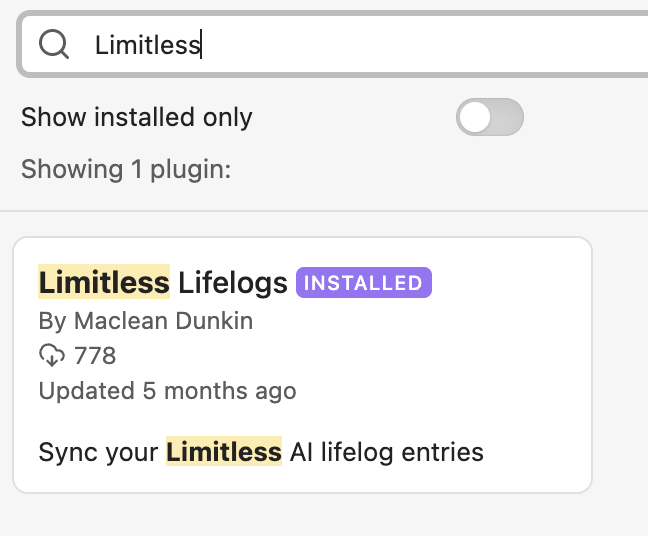648x536 pixels.
Task: Click the typed word Limitless in search box
Action: coord(147,44)
